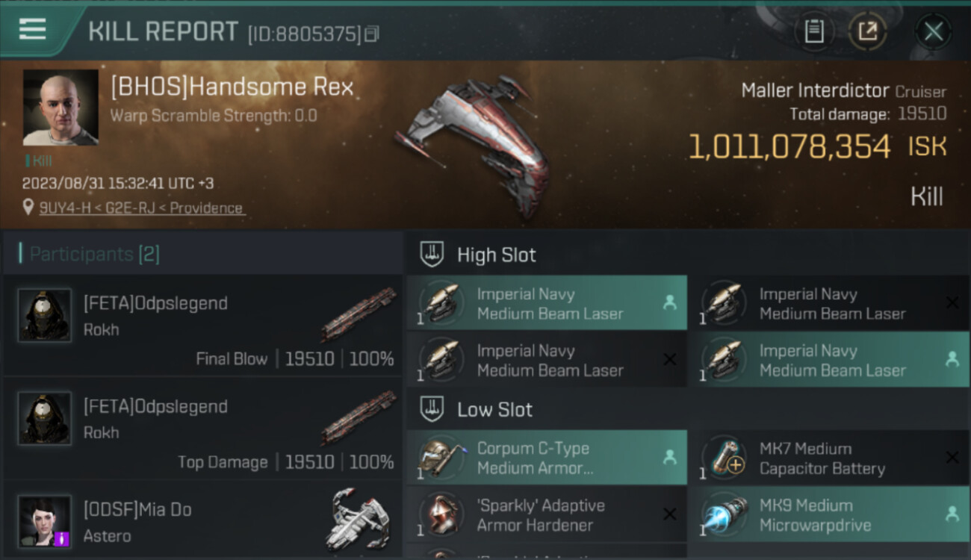Click the Corpum C-Type Medium Armor module icon

[x=441, y=458]
